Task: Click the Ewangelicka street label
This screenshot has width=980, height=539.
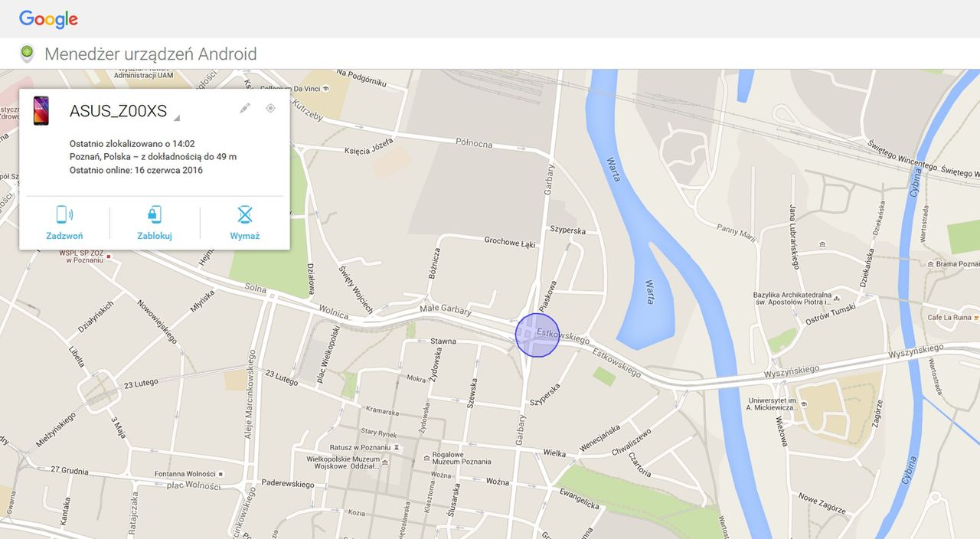Action: (x=580, y=498)
